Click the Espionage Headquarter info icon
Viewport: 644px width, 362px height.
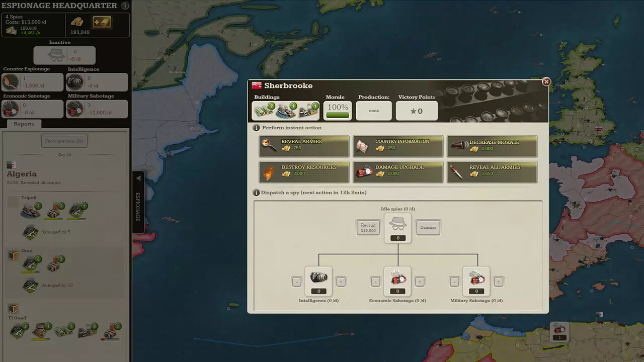tap(125, 6)
